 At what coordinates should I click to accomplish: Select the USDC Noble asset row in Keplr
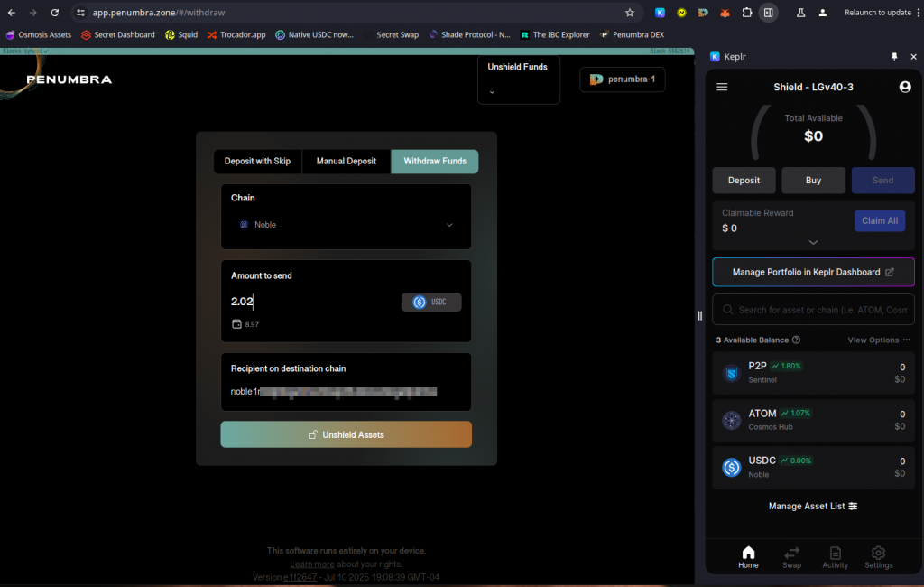[813, 467]
